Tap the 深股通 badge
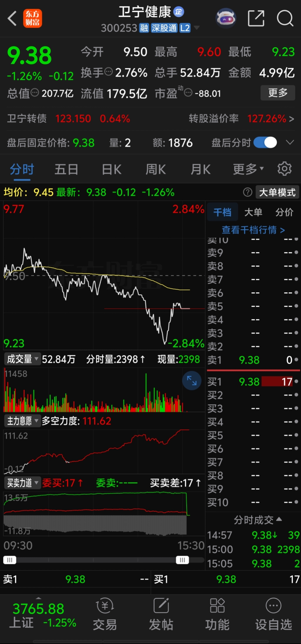Image resolution: width=301 pixels, height=644 pixels. click(164, 28)
